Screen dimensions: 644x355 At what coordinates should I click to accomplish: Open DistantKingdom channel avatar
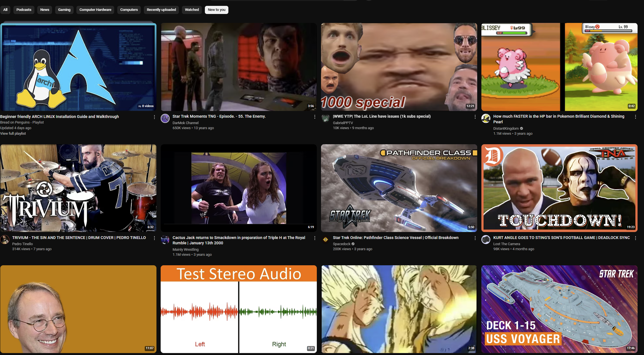486,119
